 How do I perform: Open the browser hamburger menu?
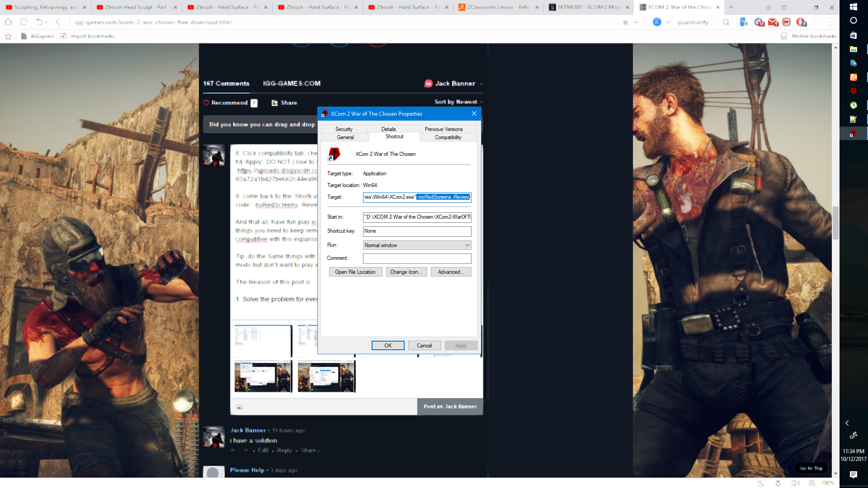click(x=830, y=22)
